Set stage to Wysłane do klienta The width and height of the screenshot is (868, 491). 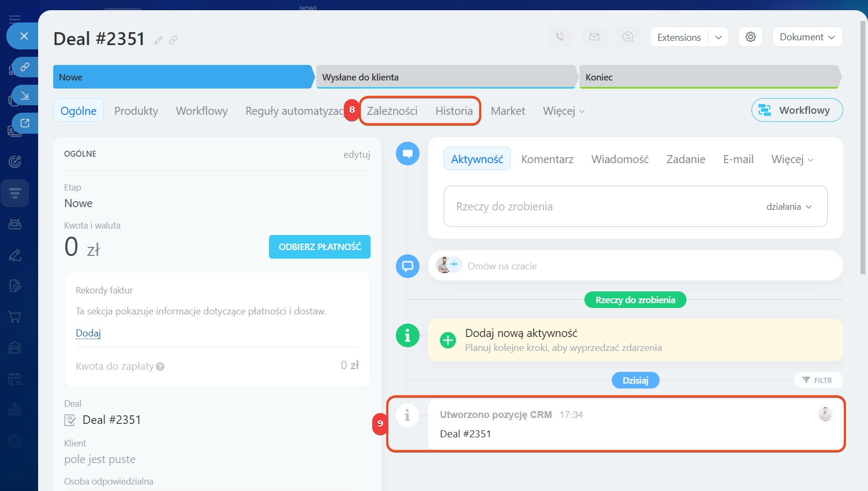pyautogui.click(x=446, y=77)
